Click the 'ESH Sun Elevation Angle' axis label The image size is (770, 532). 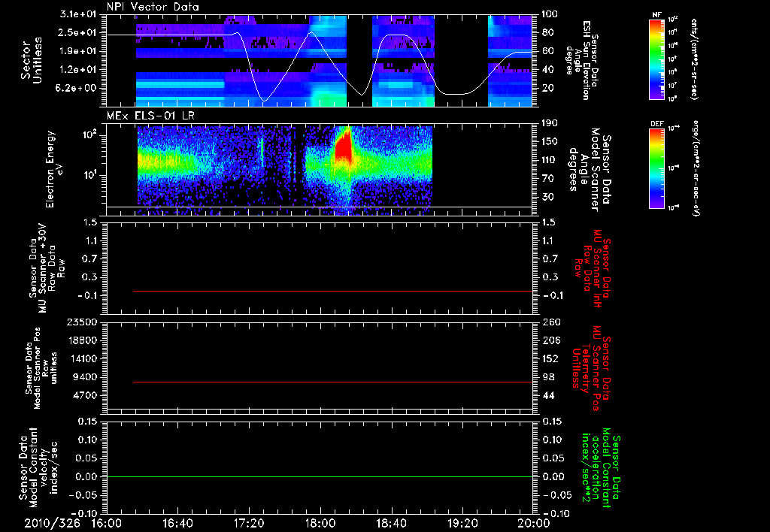[583, 60]
